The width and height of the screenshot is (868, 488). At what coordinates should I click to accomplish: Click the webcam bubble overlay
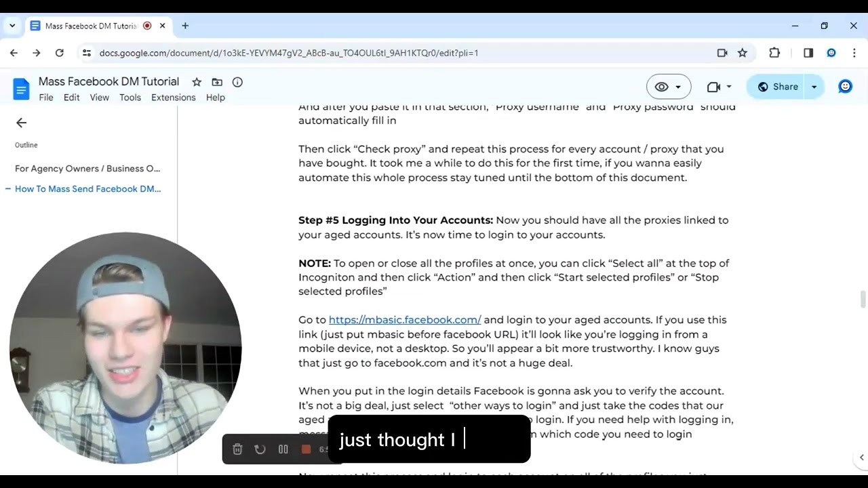[125, 348]
